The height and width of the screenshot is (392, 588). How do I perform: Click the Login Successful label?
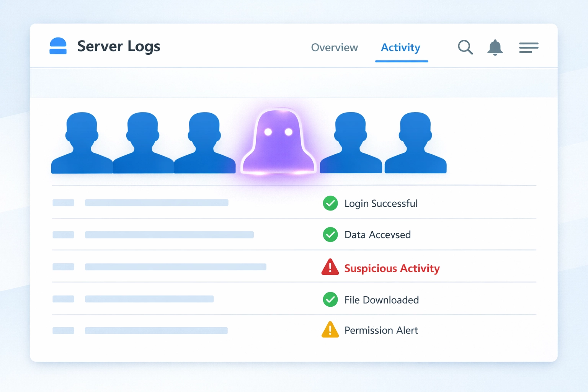click(381, 203)
